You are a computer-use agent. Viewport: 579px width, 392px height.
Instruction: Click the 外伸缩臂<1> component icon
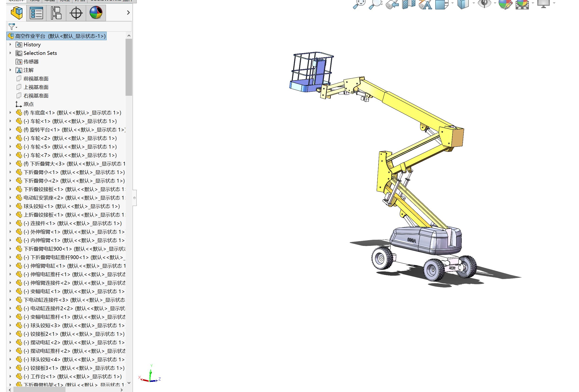click(19, 232)
